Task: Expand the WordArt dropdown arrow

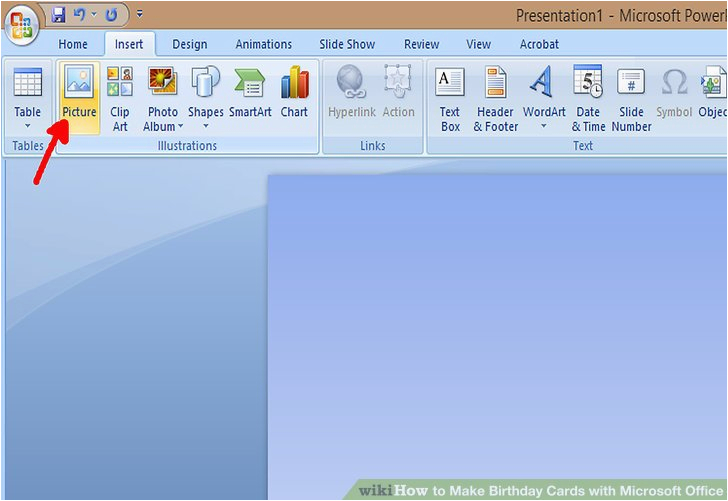Action: point(544,126)
